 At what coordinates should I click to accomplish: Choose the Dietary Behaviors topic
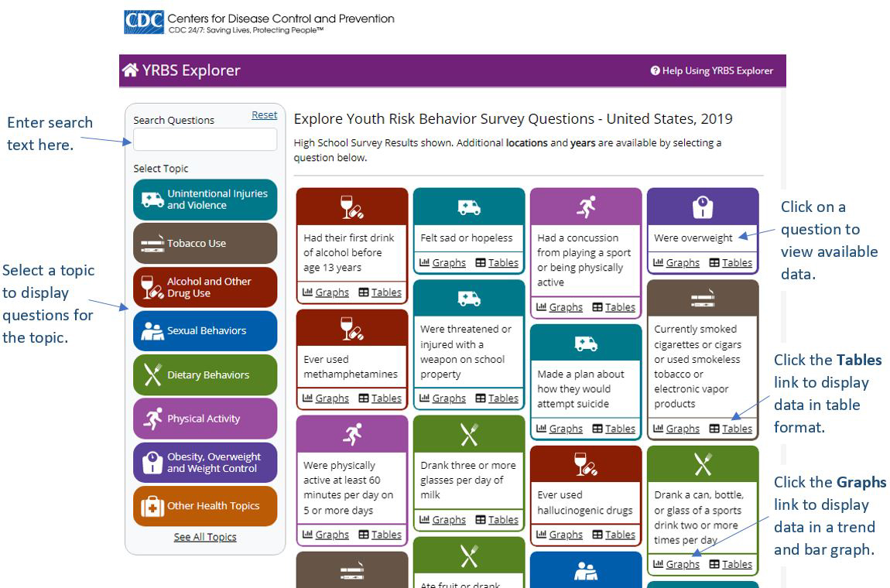pos(204,374)
